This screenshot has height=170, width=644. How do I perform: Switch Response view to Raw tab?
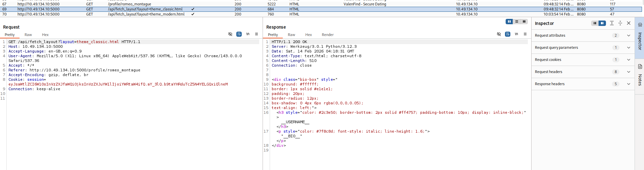[x=292, y=35]
